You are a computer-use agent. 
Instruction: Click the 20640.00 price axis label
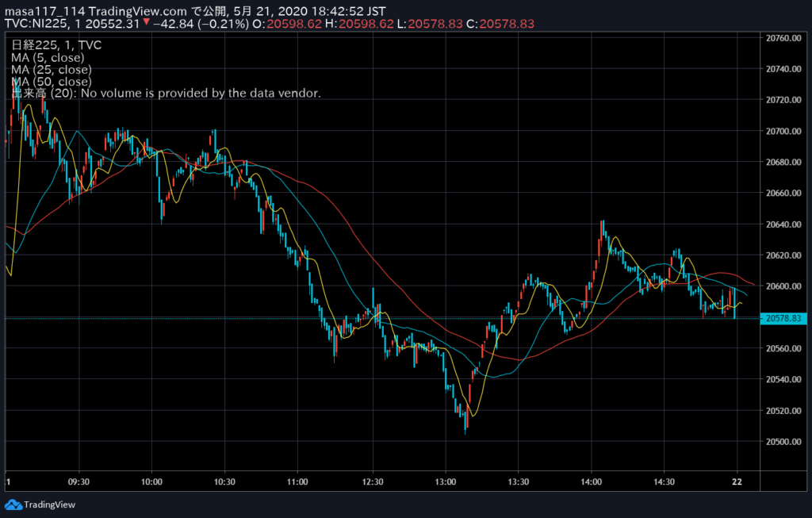pyautogui.click(x=783, y=224)
